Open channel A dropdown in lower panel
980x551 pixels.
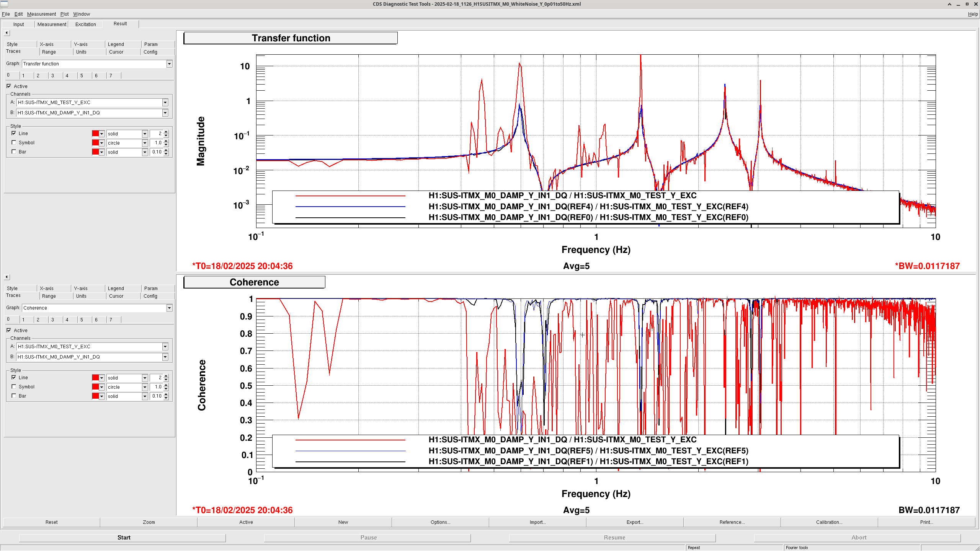[x=165, y=347]
